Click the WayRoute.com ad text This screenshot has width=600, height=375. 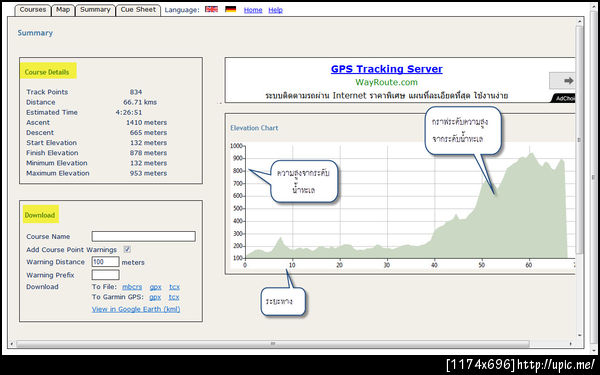point(386,82)
